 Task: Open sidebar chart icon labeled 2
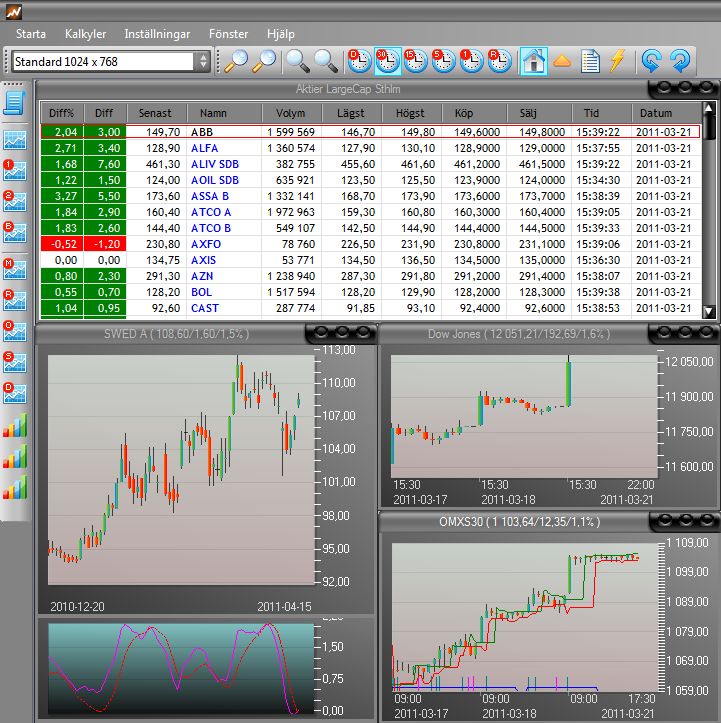15,201
